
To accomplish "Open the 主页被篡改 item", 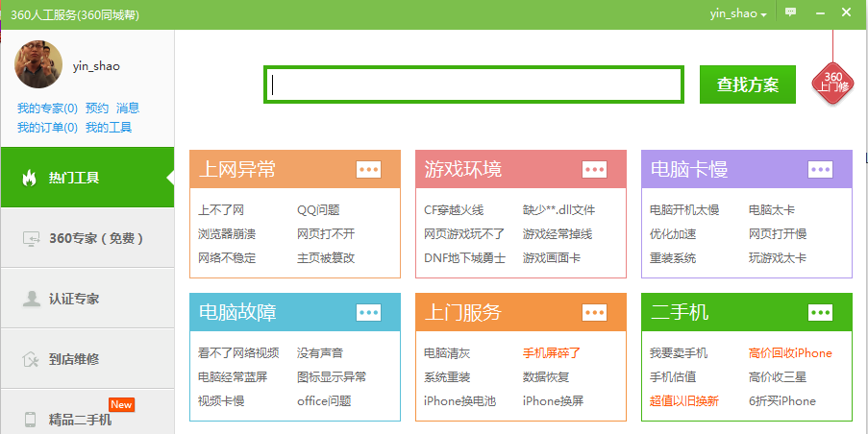I will [326, 257].
